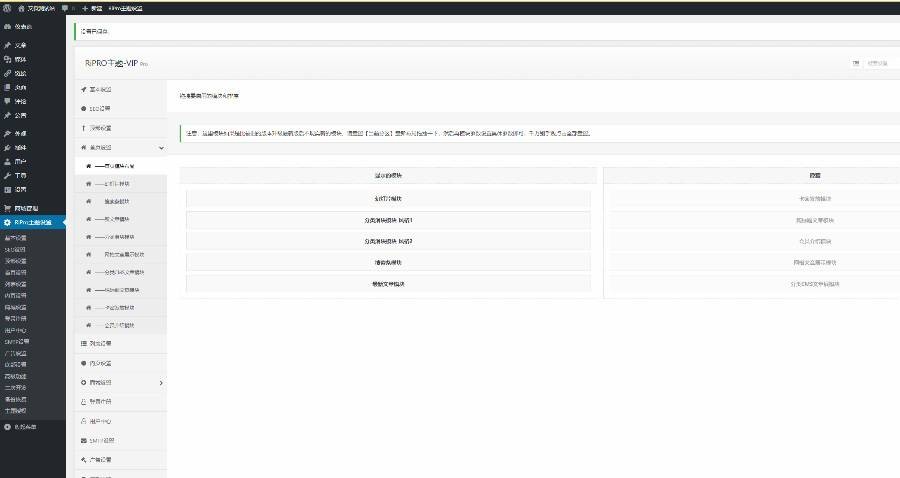Click the show-all-options icon beside search box
The height and width of the screenshot is (478, 900).
[x=856, y=63]
